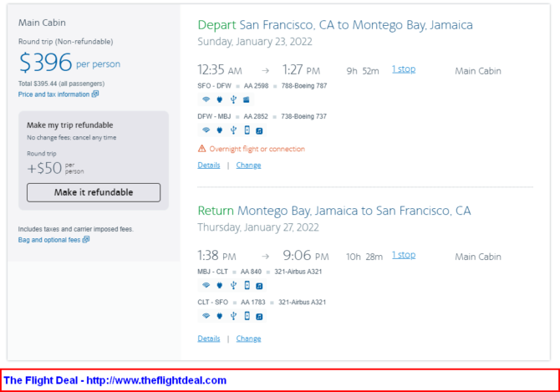
Task: Change the return Montego Bay flight
Action: coord(248,339)
